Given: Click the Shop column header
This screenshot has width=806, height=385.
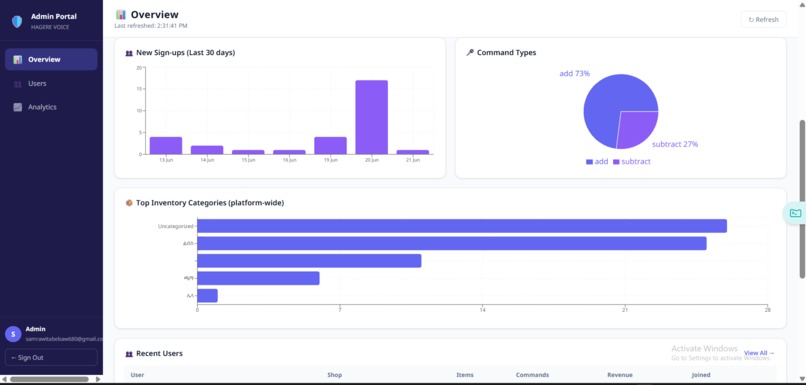Looking at the screenshot, I should (x=334, y=375).
